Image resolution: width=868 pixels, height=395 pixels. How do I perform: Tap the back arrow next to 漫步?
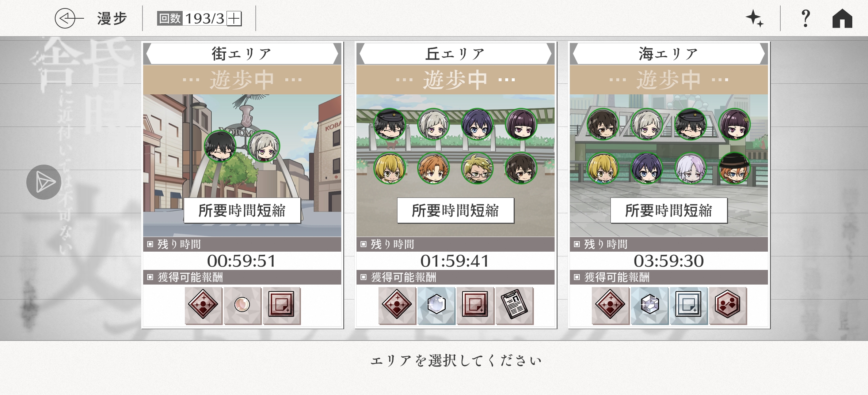tap(69, 18)
